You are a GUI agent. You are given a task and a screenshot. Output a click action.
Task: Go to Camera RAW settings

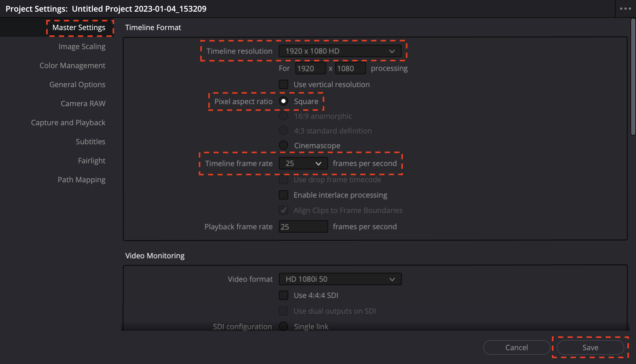point(83,104)
